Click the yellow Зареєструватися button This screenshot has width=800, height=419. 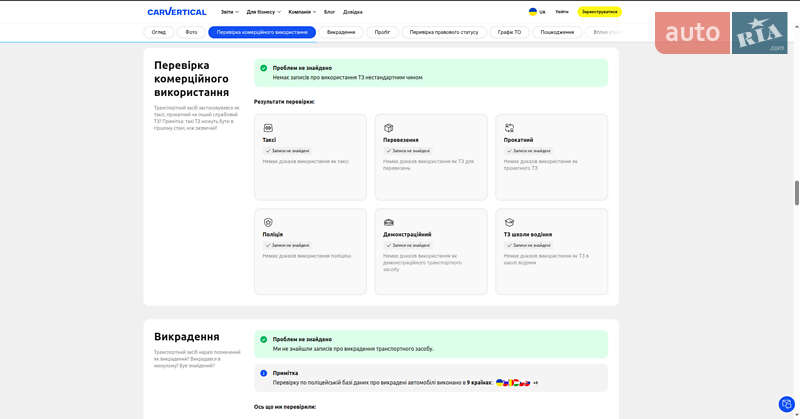pos(599,12)
